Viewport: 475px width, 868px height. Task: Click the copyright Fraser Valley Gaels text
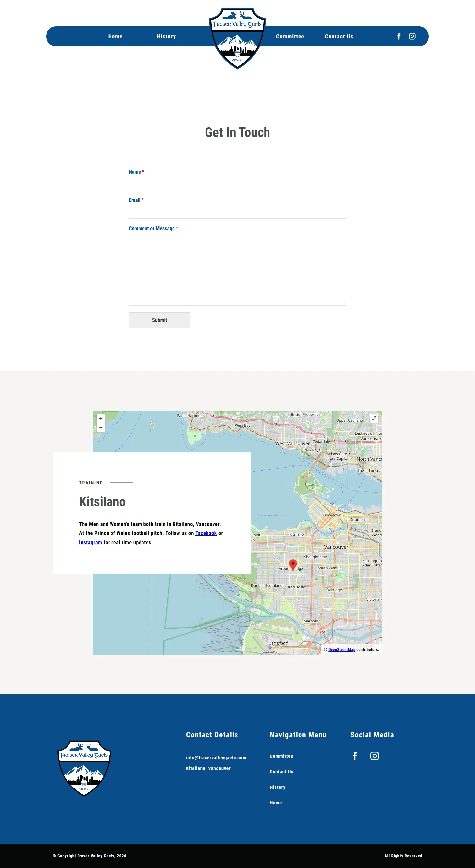pos(89,856)
